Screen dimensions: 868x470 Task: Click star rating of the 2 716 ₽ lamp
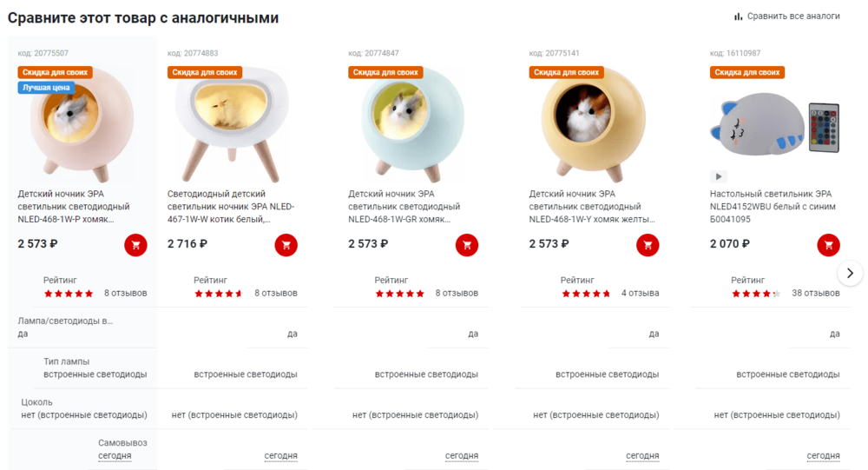click(218, 294)
